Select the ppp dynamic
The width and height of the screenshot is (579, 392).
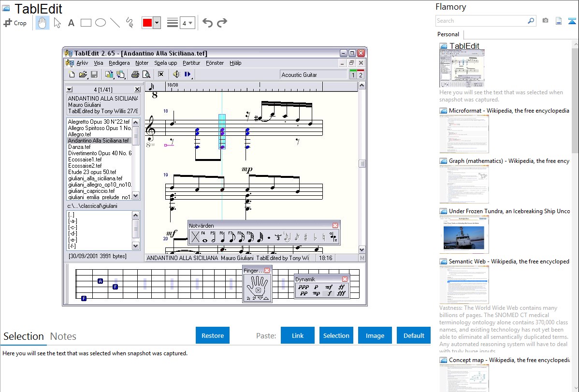coord(303,287)
